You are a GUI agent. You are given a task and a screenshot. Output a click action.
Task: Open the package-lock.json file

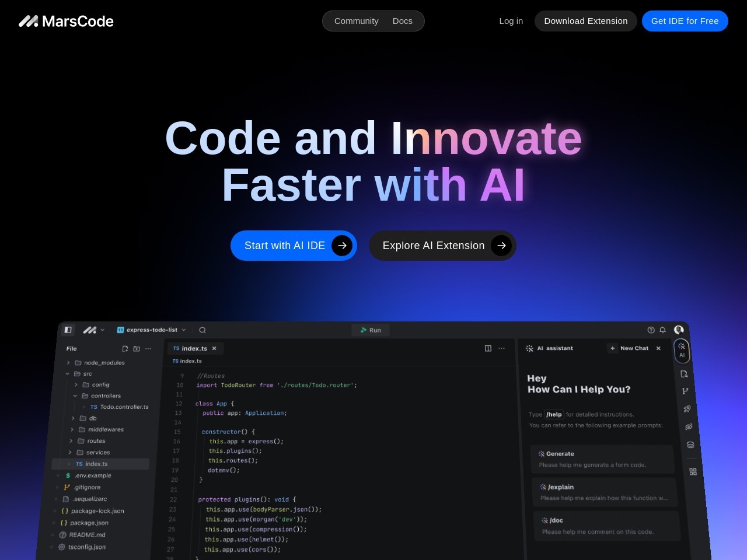point(92,511)
